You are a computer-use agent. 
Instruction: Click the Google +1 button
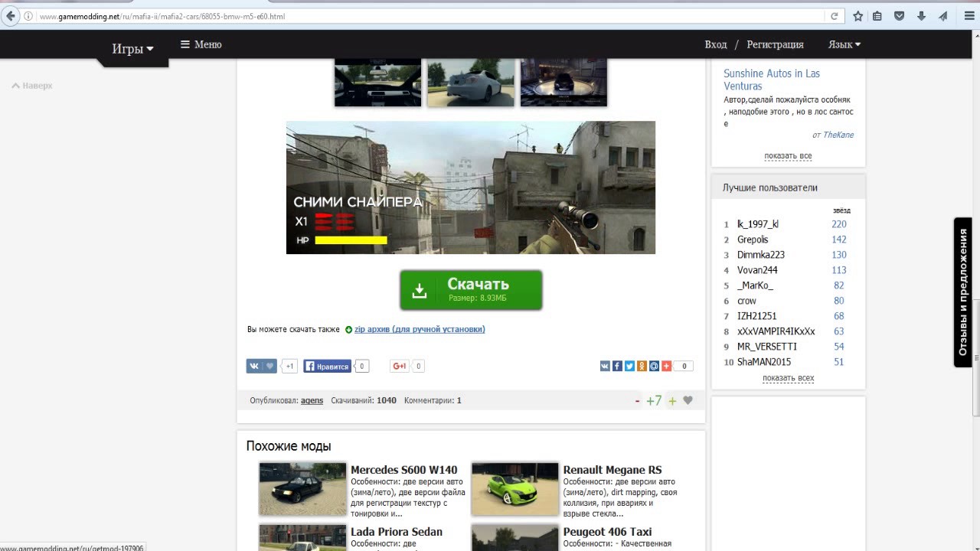[400, 367]
